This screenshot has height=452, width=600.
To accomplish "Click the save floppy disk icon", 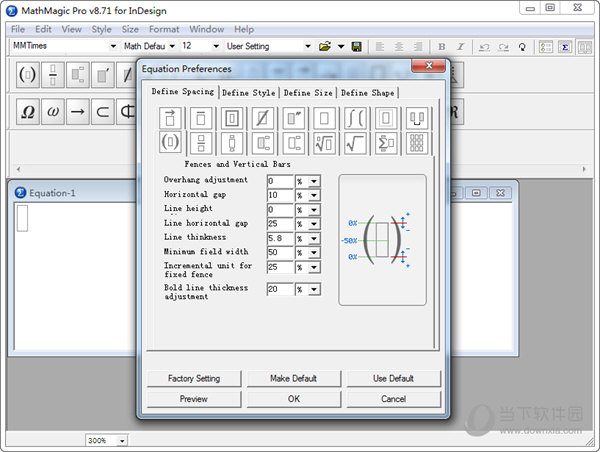I will 357,47.
